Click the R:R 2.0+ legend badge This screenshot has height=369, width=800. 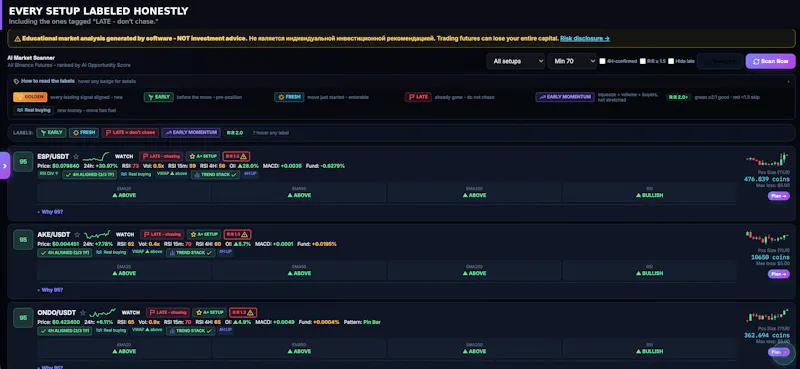click(679, 97)
